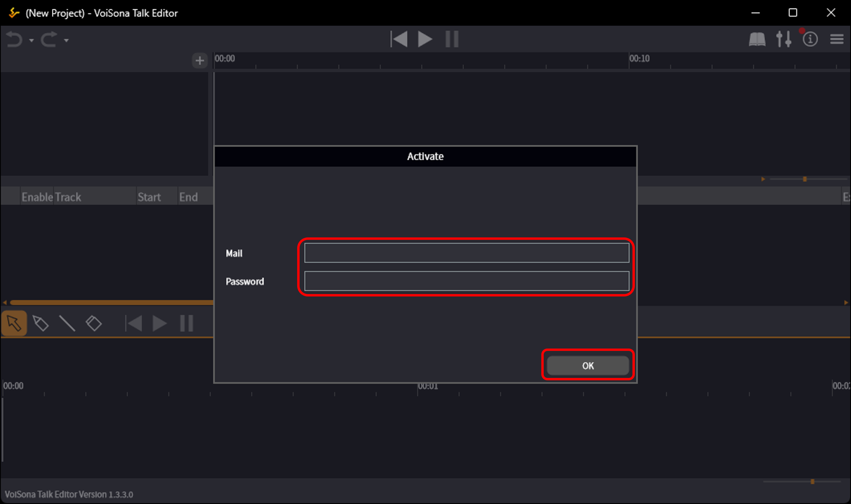Image resolution: width=851 pixels, height=504 pixels.
Task: Open the hamburger menu
Action: (x=836, y=39)
